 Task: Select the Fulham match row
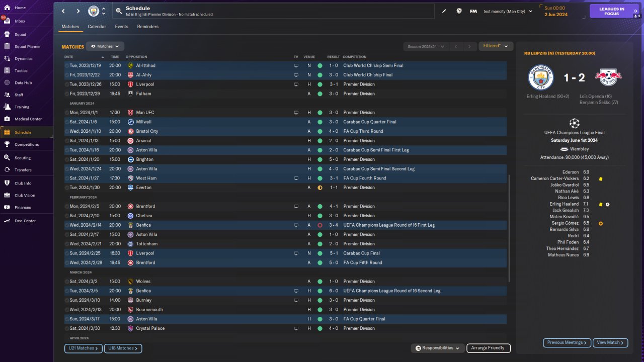[x=285, y=94]
